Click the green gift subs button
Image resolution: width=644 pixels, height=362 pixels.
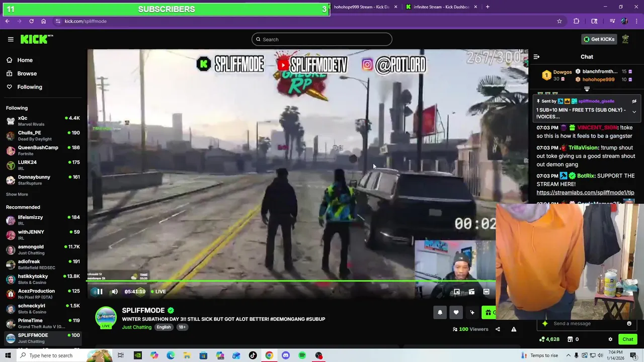coord(489,313)
